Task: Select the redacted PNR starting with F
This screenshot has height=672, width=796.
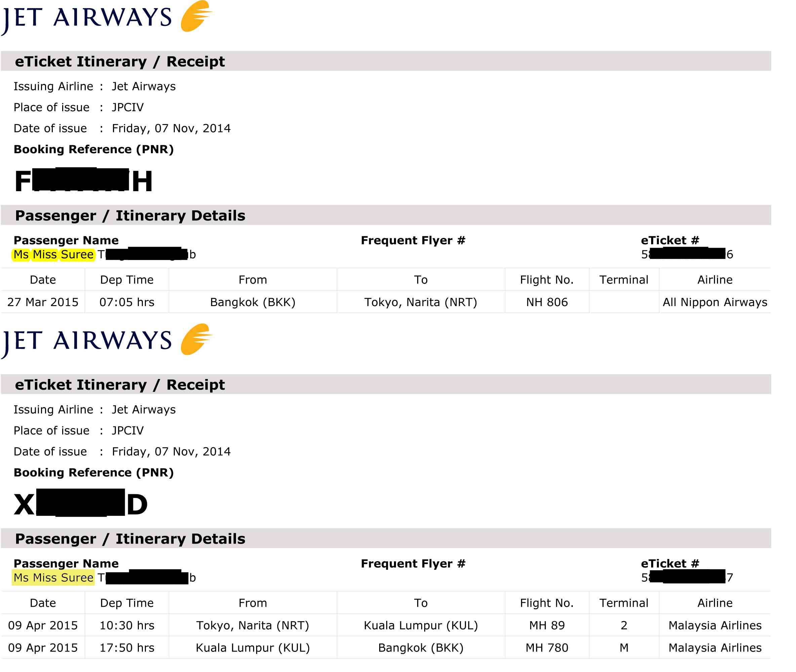Action: pyautogui.click(x=83, y=180)
